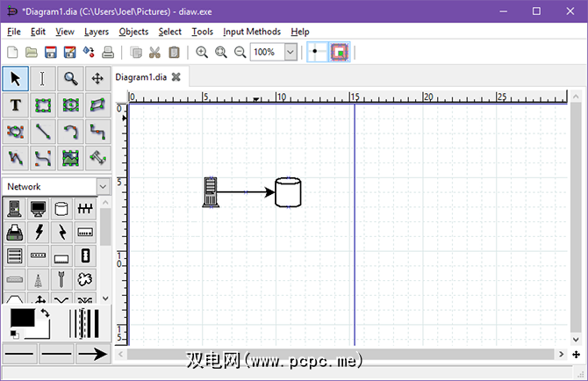Open the zoom percentage dropdown
Screen dimensions: 588x381
290,52
